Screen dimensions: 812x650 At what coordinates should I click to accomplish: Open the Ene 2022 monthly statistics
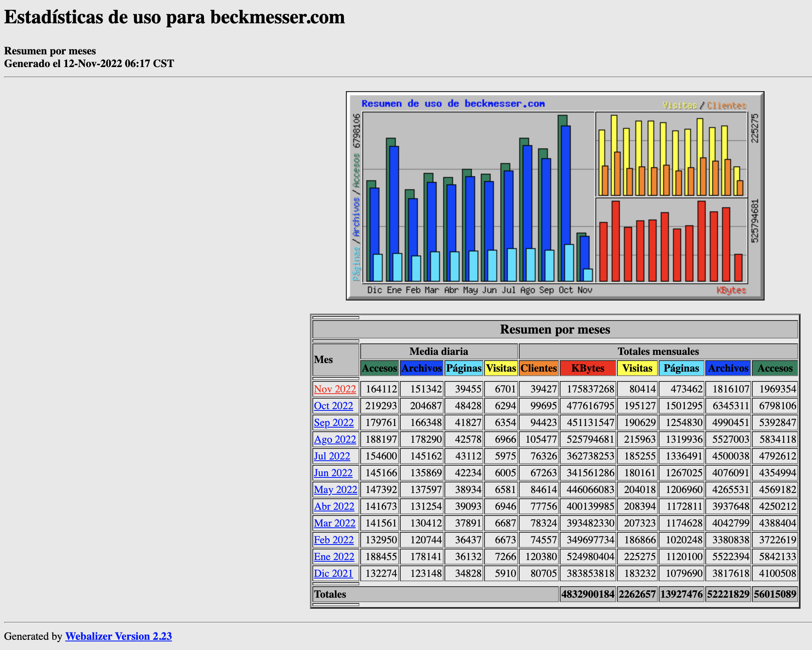click(334, 556)
